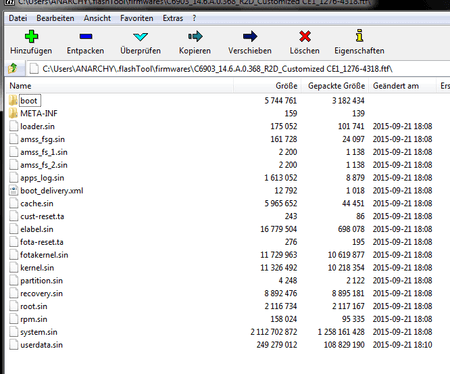This screenshot has width=450, height=374.
Task: Select kernel.sin in the file list
Action: click(x=37, y=268)
